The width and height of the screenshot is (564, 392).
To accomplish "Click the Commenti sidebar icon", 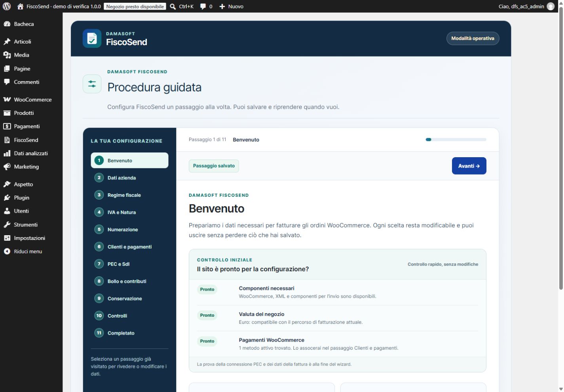I will 7,82.
